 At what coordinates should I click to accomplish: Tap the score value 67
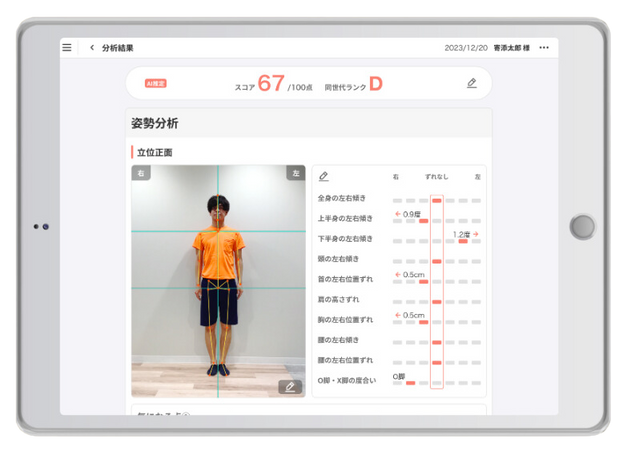pos(271,83)
